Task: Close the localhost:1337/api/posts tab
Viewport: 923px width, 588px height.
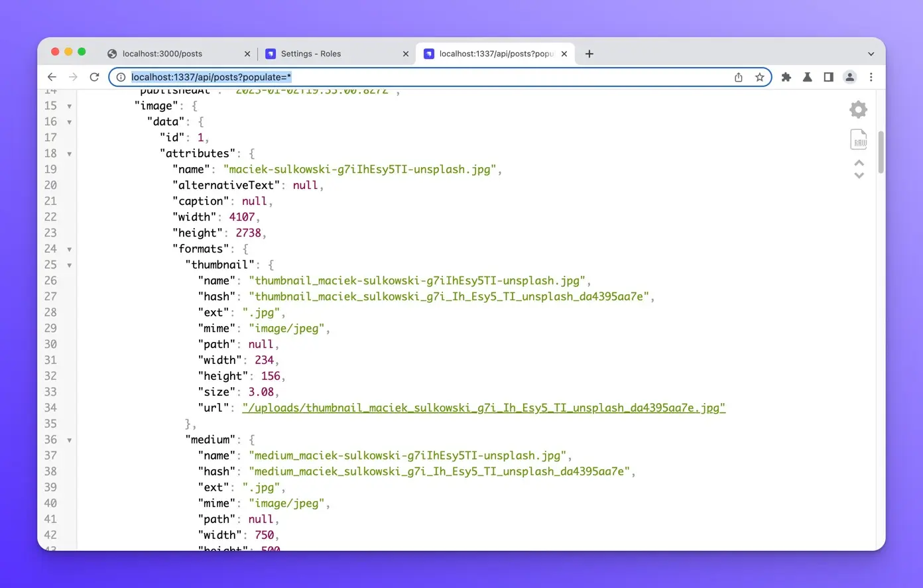Action: [x=564, y=54]
